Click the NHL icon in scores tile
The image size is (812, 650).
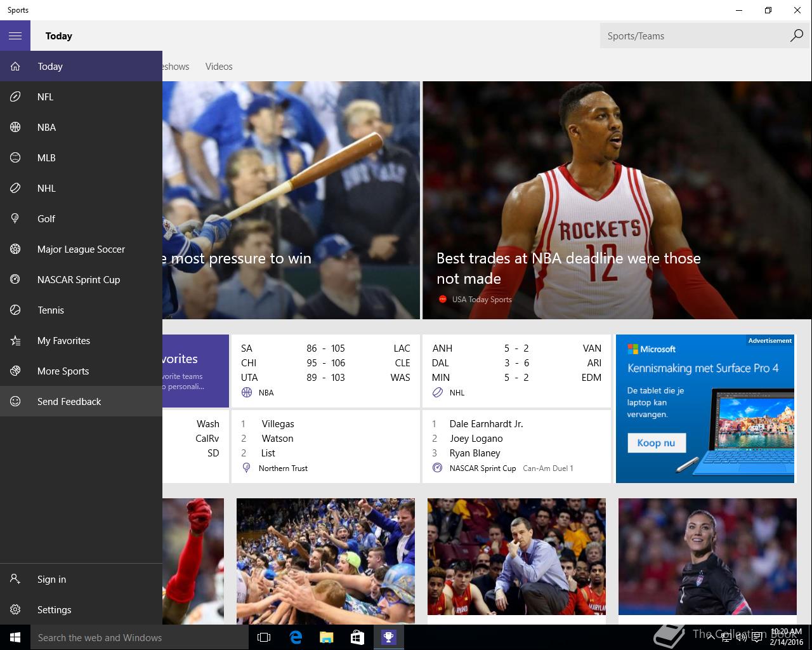tap(438, 392)
